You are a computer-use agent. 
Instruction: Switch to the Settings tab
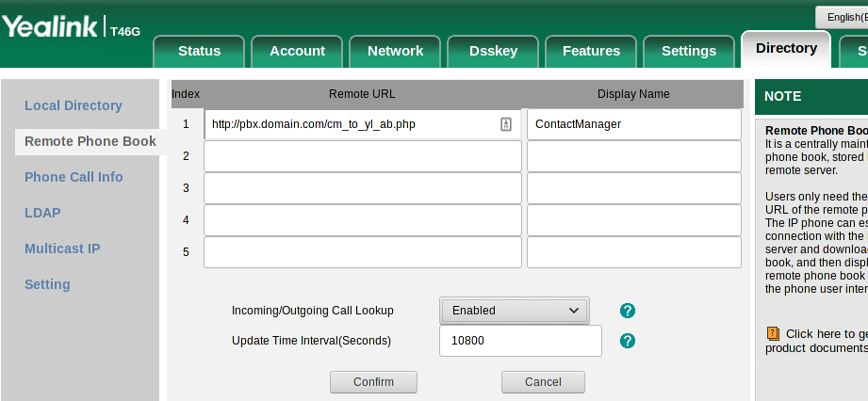click(689, 51)
